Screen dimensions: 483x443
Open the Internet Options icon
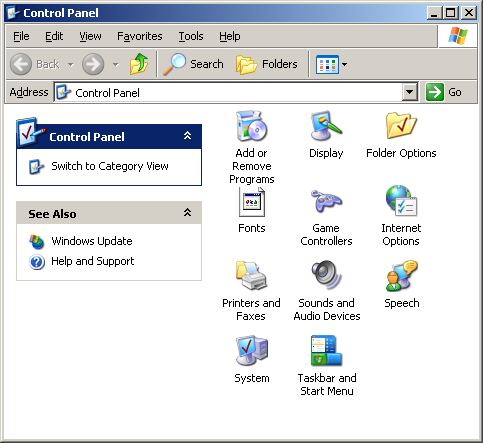click(401, 201)
